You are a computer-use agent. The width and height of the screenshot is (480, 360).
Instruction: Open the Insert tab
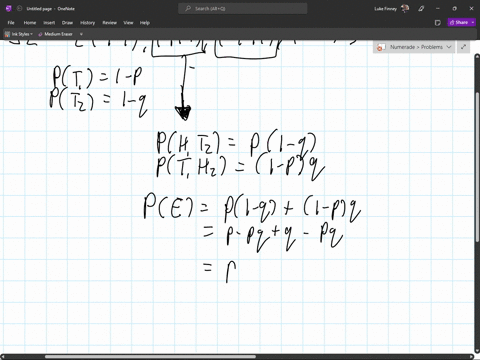tap(49, 23)
